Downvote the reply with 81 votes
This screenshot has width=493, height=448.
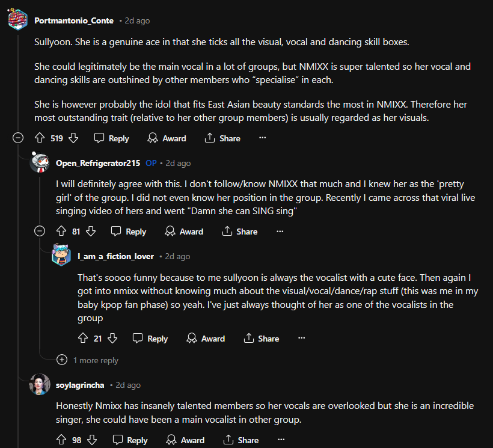coord(91,232)
